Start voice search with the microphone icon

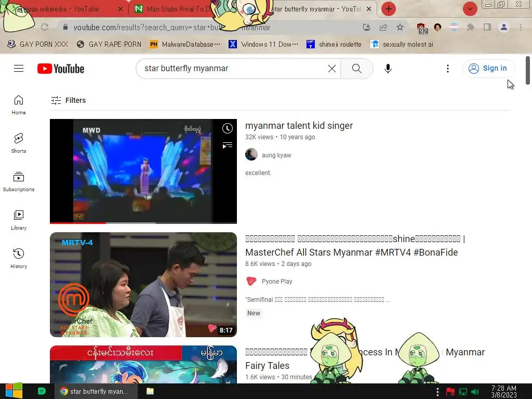[x=388, y=69]
